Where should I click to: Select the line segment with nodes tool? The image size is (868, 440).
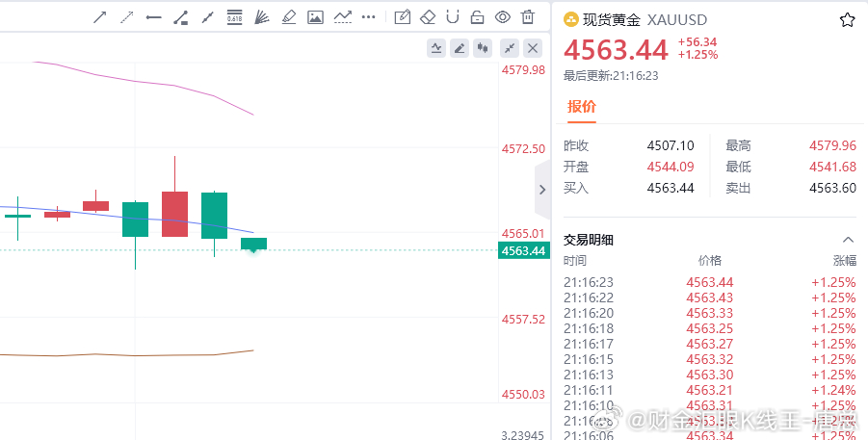pos(207,17)
